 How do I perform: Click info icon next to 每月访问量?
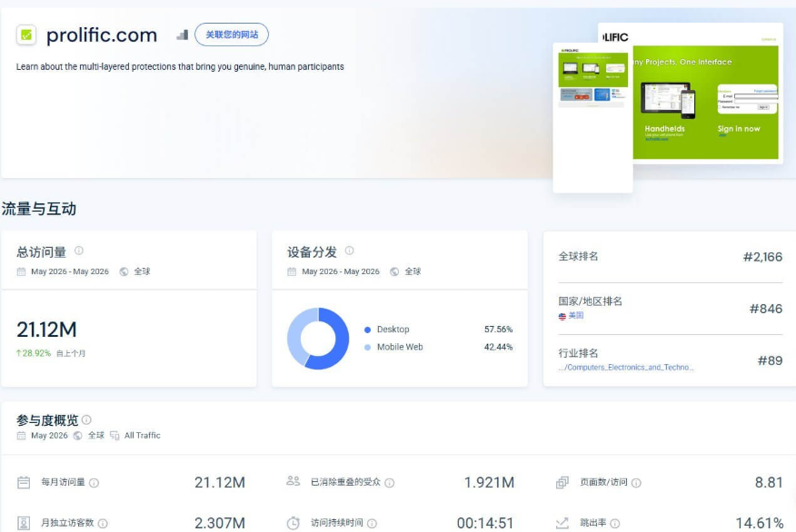(94, 483)
